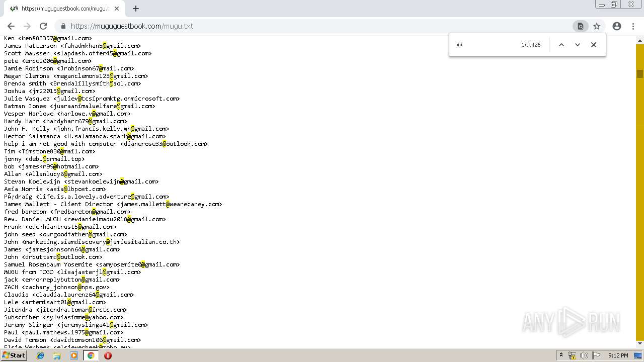Click line 'ZACH <zachary_johnson@nps.gov>'
644x362 pixels.
(57, 287)
